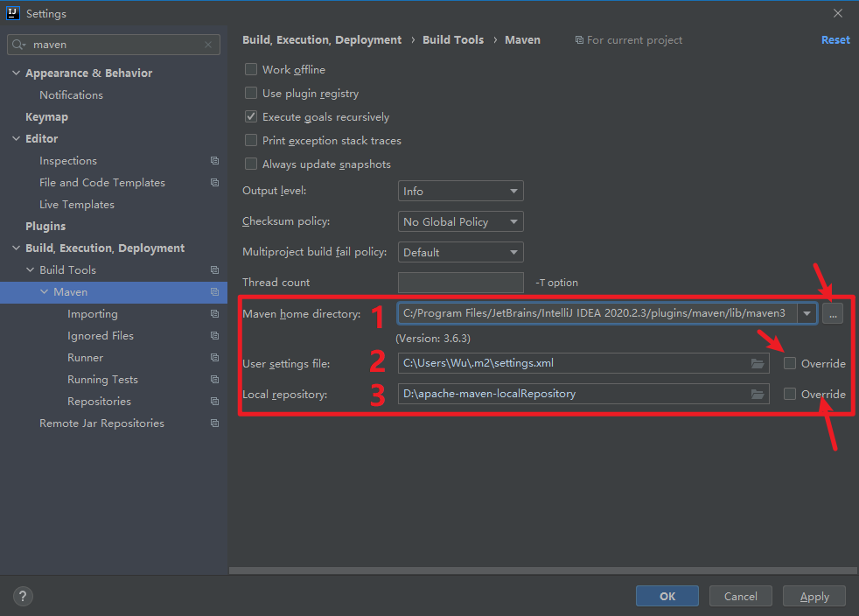
Task: Click the IntelliJ logo in title bar
Action: 12,13
